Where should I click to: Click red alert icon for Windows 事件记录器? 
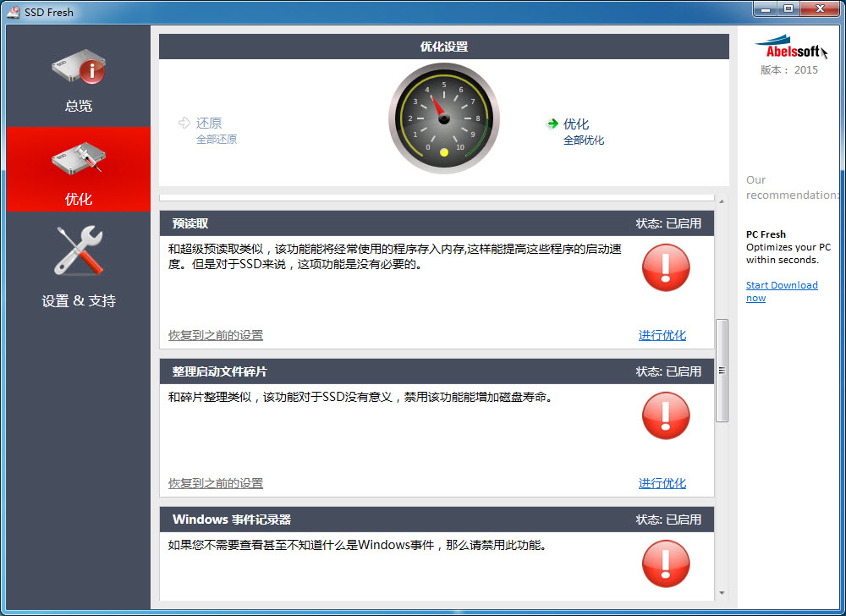tap(666, 564)
